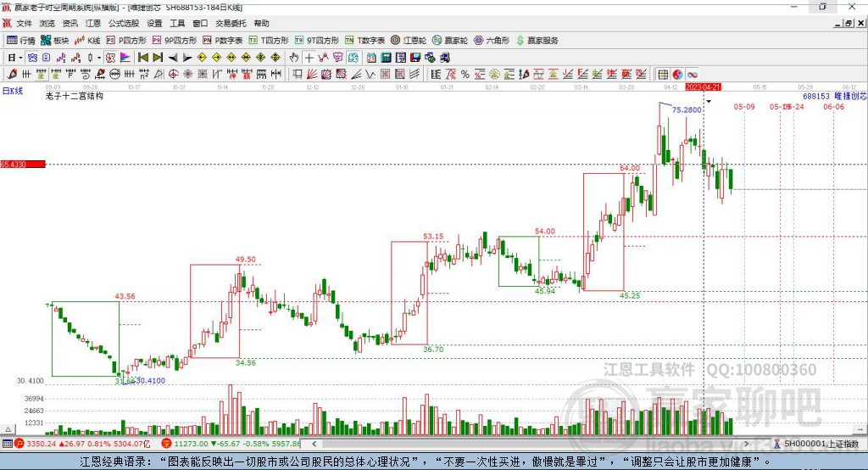Open the T四方形 tool
Viewport: 868px width, 470px height.
(269, 41)
